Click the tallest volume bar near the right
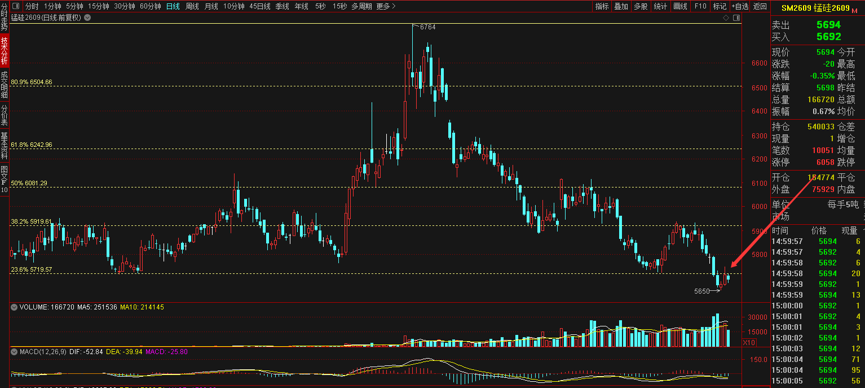The image size is (865, 388). (717, 330)
